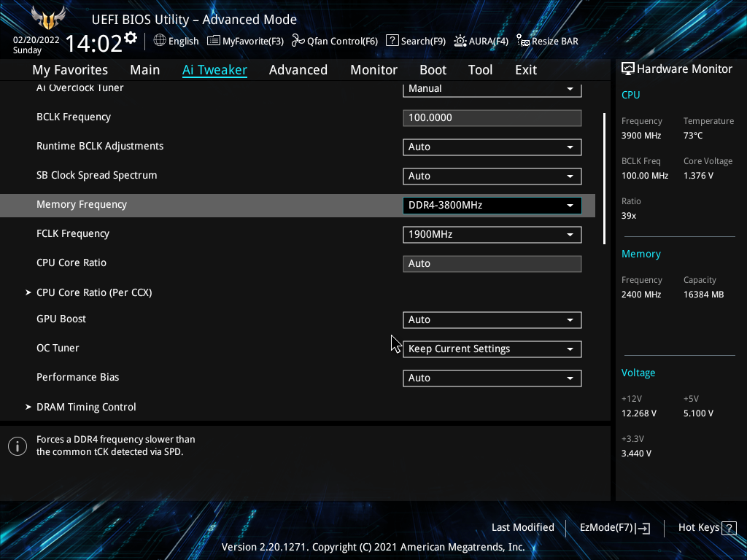Click the BCLK Frequency label
Screen dimensions: 747x560
[74, 117]
